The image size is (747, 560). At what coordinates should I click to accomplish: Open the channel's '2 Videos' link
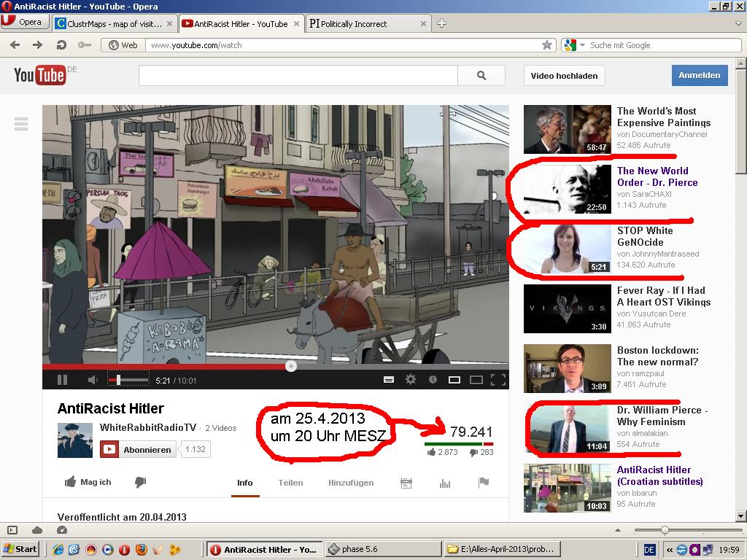(220, 428)
